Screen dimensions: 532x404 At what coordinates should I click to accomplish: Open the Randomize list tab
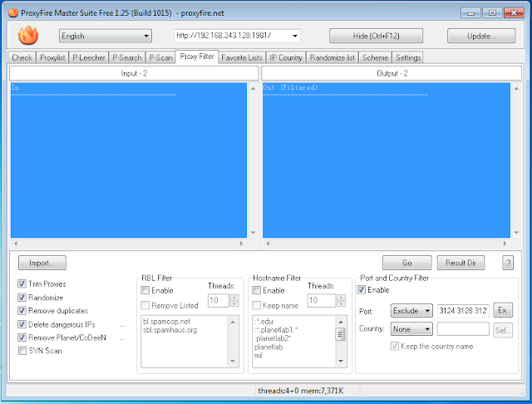point(332,57)
